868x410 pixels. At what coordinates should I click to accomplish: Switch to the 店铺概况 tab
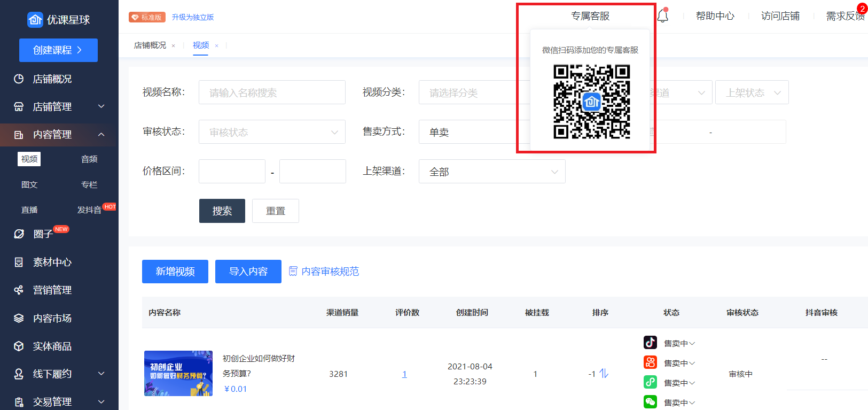[150, 45]
